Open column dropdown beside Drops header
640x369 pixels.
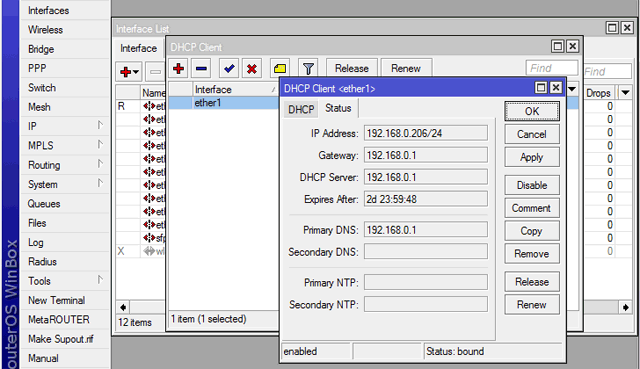[625, 93]
